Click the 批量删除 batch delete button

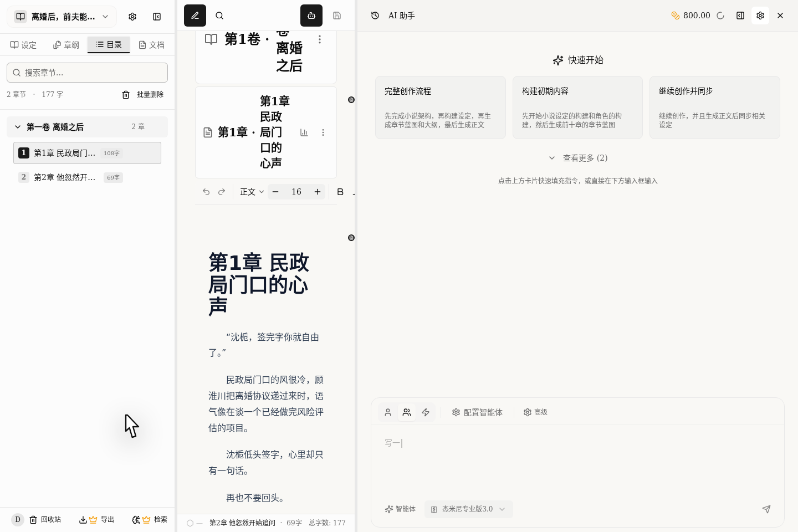coord(143,94)
